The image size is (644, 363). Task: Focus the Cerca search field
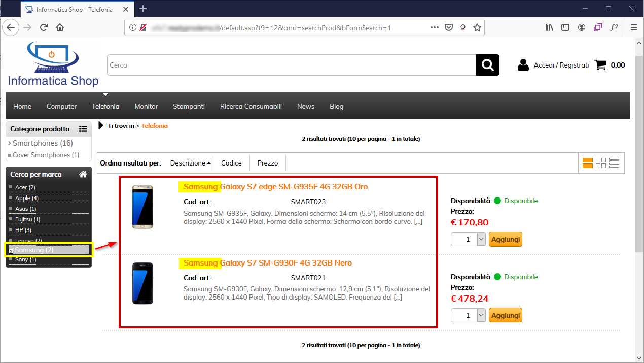[292, 65]
